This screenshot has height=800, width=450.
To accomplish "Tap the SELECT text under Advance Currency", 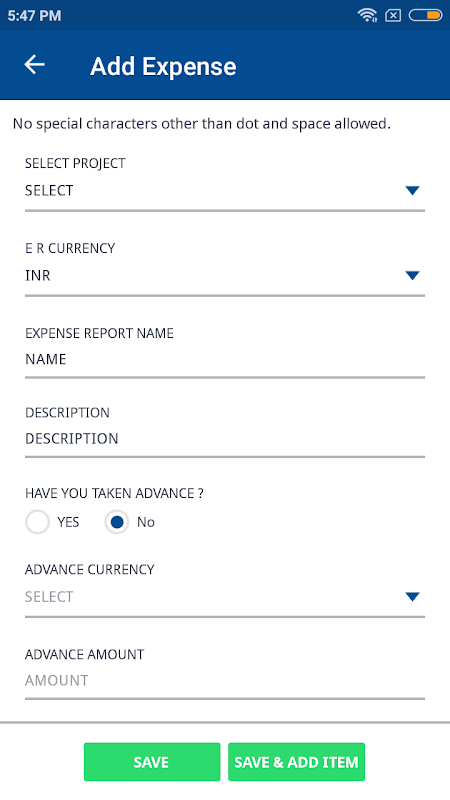I will tap(49, 597).
